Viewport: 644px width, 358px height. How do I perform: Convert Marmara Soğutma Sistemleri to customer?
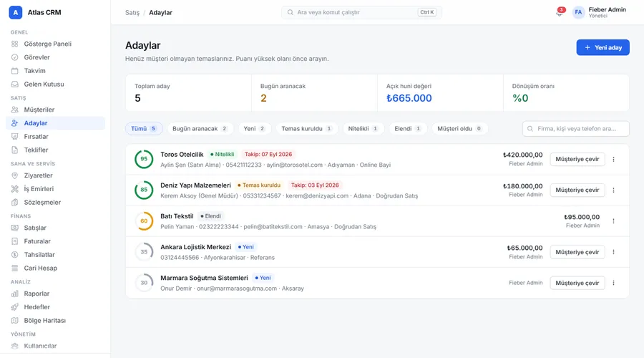[577, 283]
